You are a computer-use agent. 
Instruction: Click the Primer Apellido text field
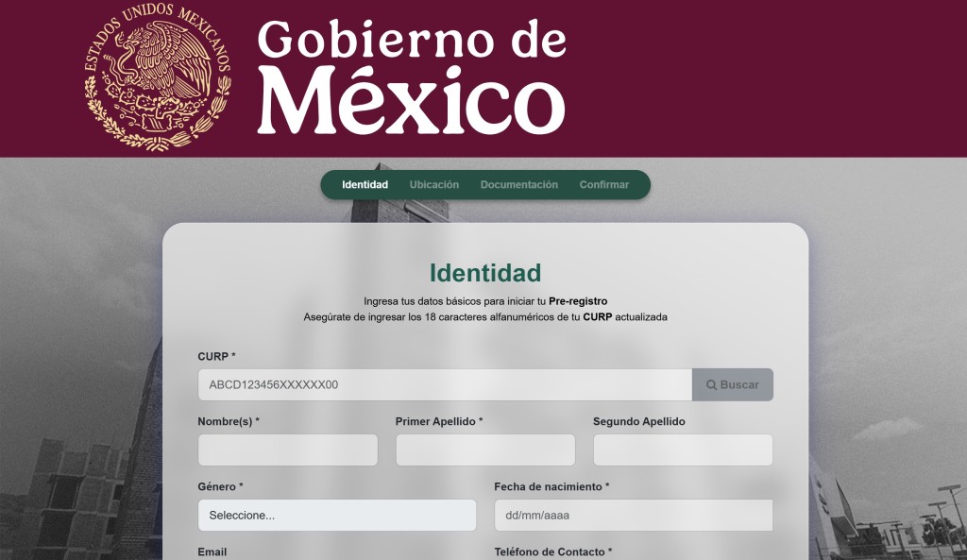click(x=485, y=450)
